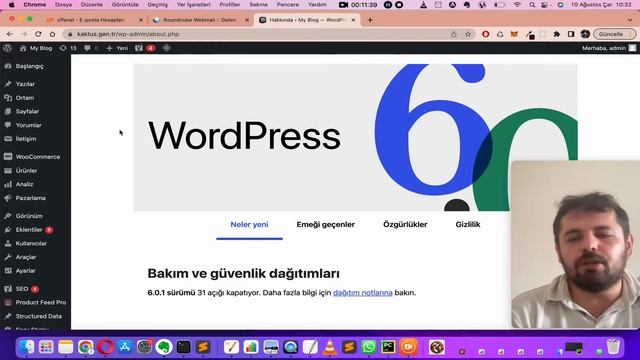Open Ayarlar settings menu
This screenshot has width=640, height=360.
[25, 271]
